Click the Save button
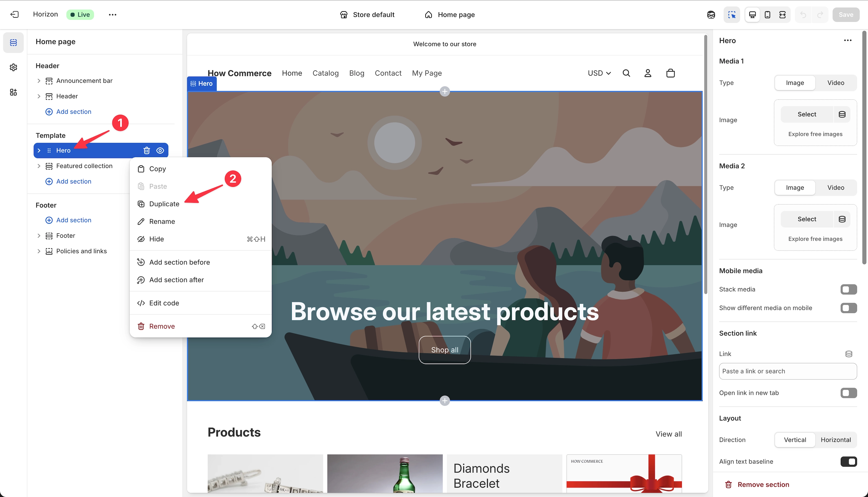The height and width of the screenshot is (497, 868). click(x=846, y=15)
